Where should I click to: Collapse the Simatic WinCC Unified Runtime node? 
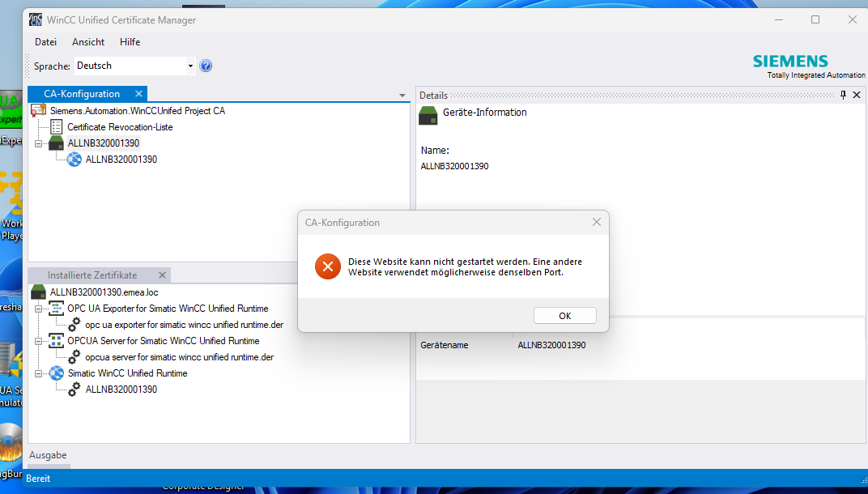point(38,374)
